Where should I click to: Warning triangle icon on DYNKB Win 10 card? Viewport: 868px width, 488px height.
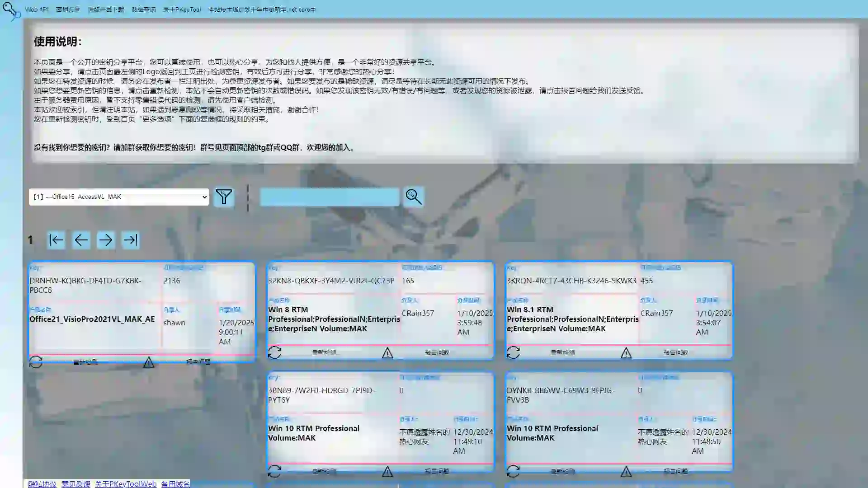click(x=626, y=472)
